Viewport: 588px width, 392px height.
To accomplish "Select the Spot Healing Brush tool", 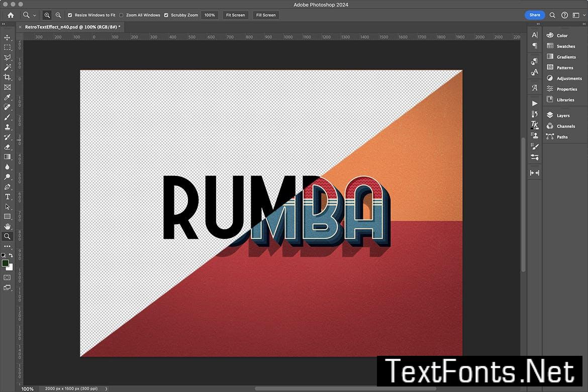I will coord(7,107).
